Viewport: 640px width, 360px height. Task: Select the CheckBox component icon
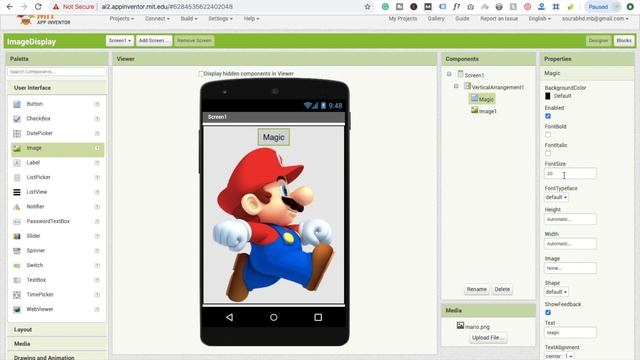17,119
